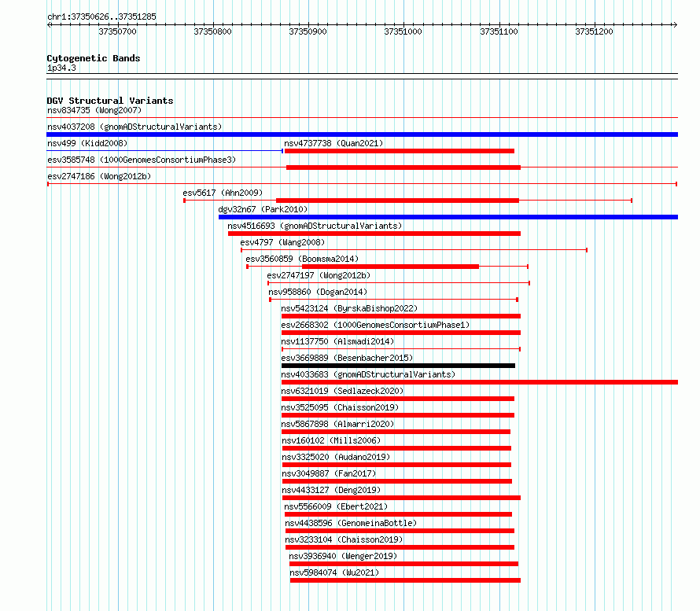The width and height of the screenshot is (700, 611).
Task: Click esv3669889 (Besenbacher2015) label
Action: (x=347, y=358)
